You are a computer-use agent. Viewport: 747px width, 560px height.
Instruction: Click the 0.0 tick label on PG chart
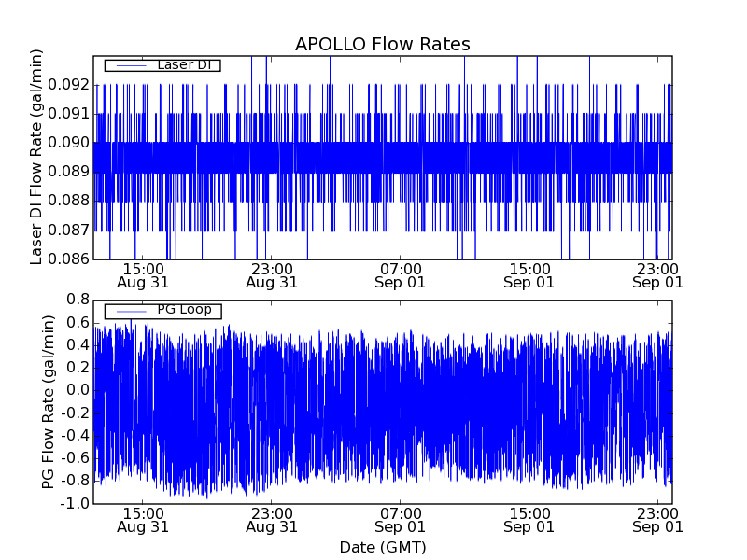78,390
